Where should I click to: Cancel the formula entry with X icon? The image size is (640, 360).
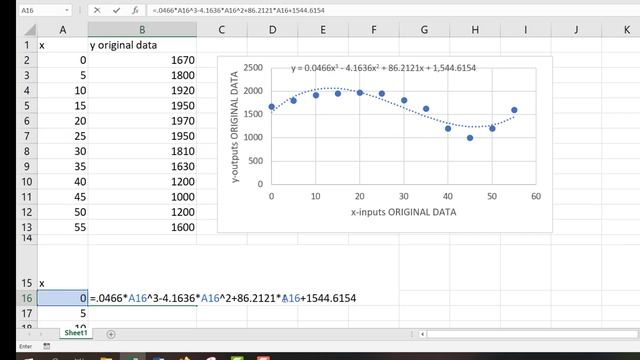coord(97,10)
